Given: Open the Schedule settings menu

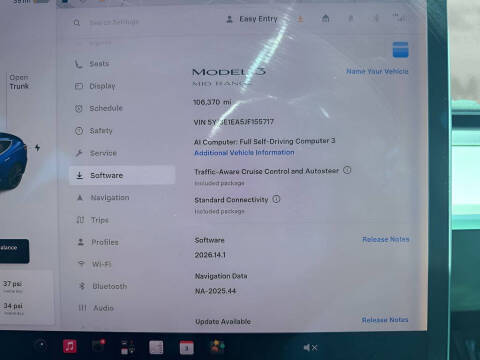Looking at the screenshot, I should point(99,108).
